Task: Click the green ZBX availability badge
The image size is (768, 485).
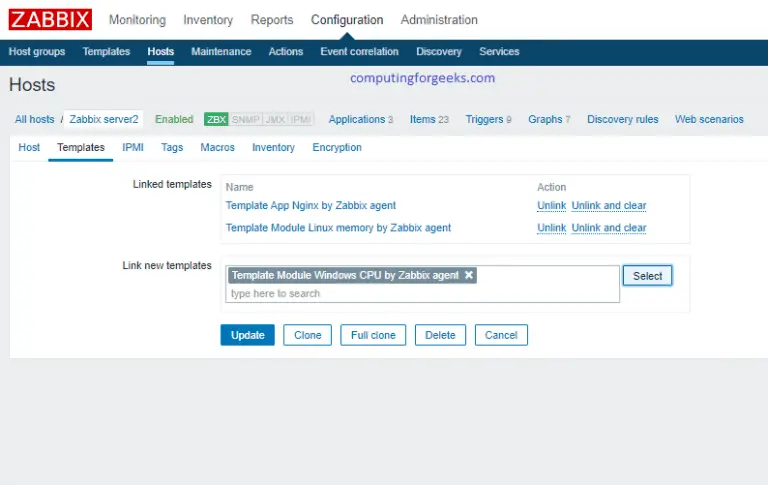Action: pos(216,119)
